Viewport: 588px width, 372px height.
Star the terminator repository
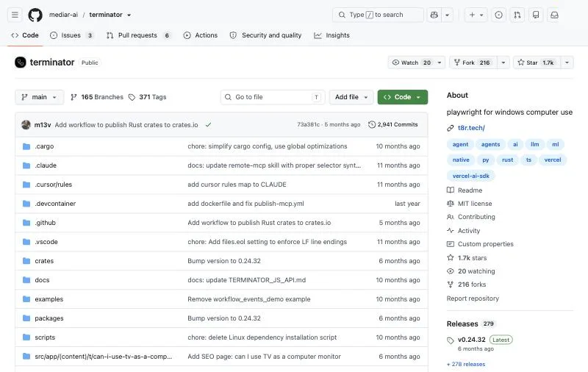click(x=537, y=62)
